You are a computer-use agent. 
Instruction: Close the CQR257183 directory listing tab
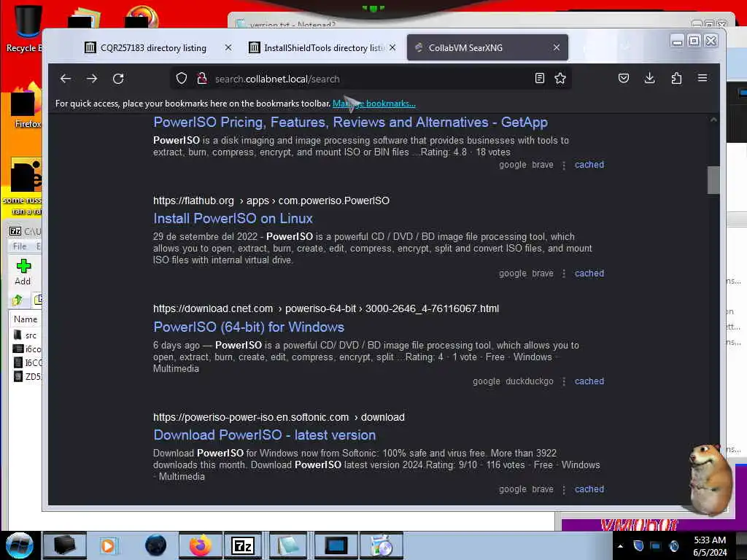pyautogui.click(x=228, y=47)
